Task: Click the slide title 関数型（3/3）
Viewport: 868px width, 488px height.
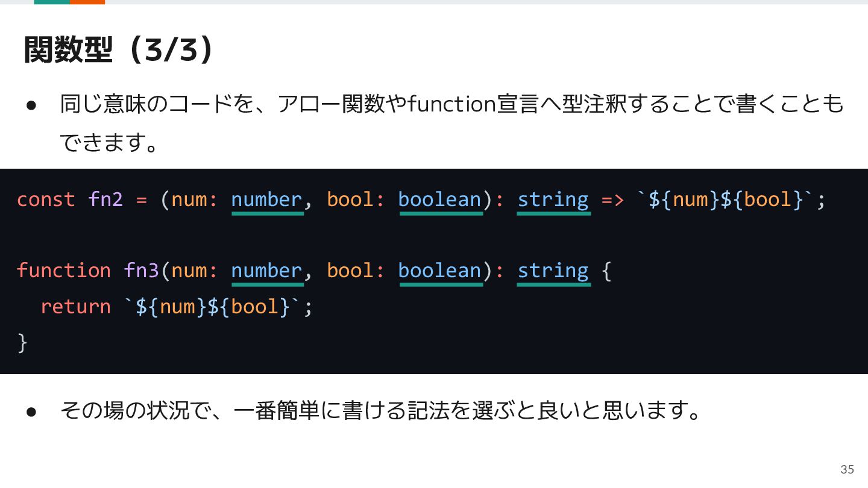Action: [x=119, y=50]
